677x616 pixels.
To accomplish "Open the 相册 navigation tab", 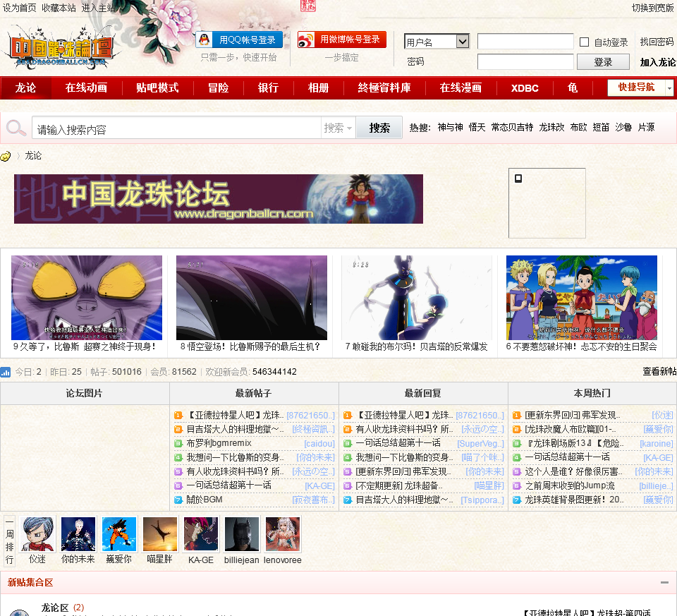I will coord(318,88).
